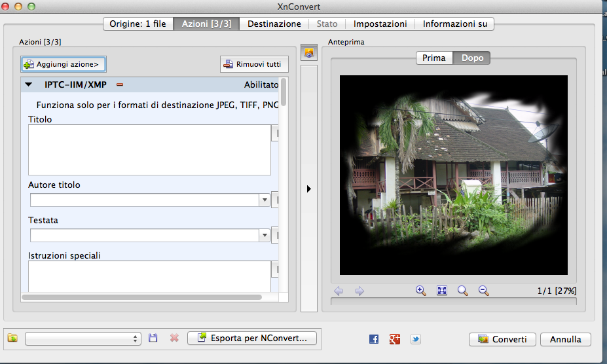This screenshot has height=364, width=607.
Task: Open the Google Plus link icon
Action: pos(395,339)
